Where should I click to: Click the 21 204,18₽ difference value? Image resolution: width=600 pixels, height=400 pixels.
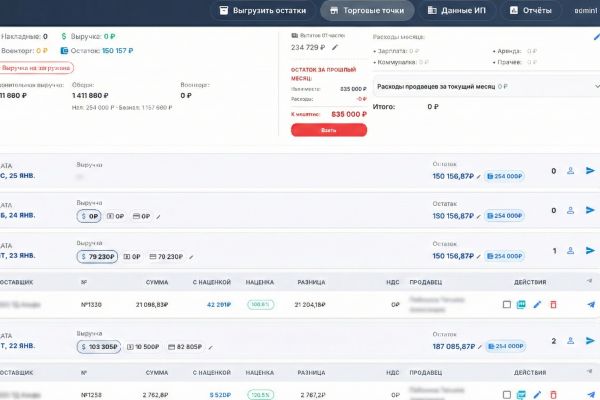[x=310, y=305]
